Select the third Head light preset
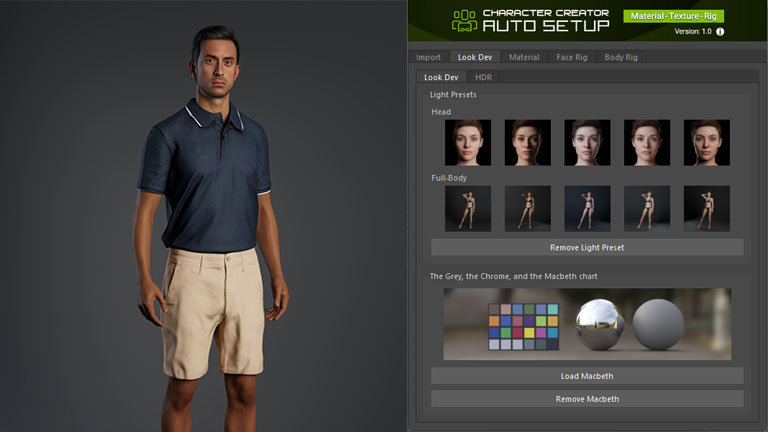 point(587,143)
